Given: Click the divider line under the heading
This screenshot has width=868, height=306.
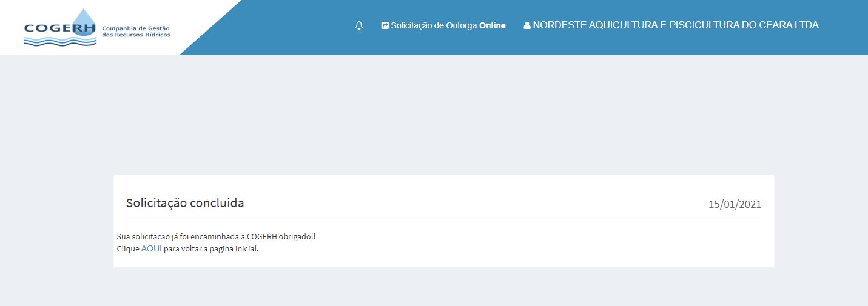Looking at the screenshot, I should (x=443, y=218).
